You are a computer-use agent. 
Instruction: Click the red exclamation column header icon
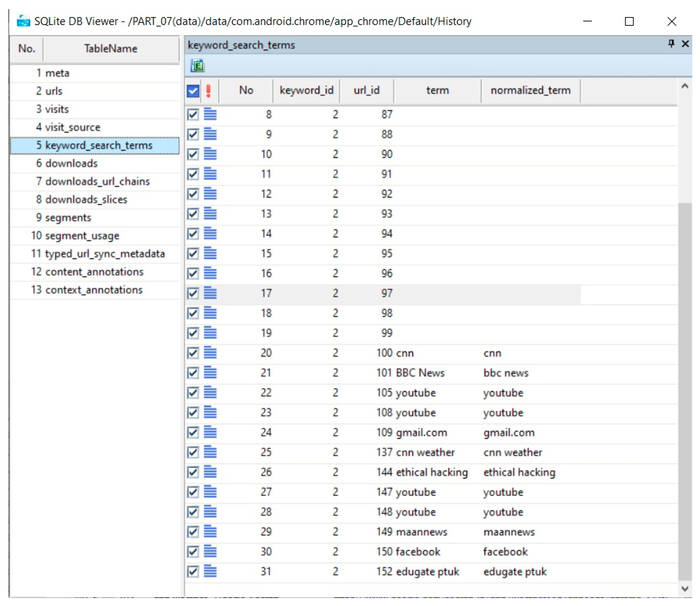208,91
